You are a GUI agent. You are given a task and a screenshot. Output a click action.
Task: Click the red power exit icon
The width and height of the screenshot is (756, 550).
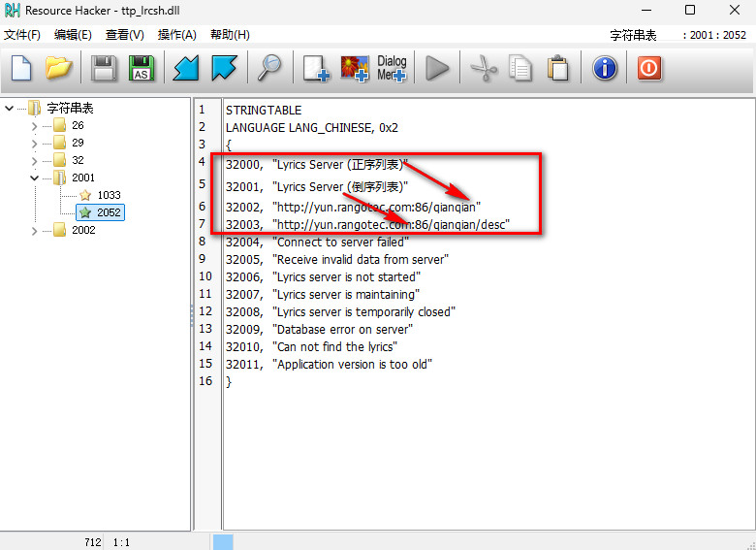coord(648,68)
